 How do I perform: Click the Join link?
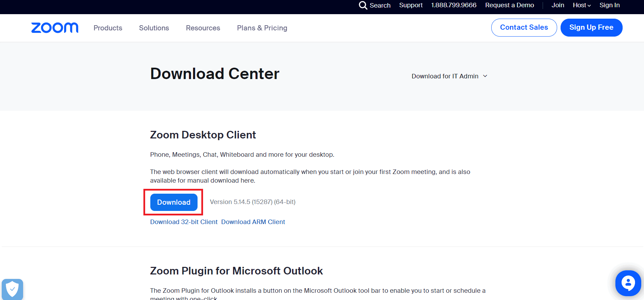pyautogui.click(x=558, y=5)
